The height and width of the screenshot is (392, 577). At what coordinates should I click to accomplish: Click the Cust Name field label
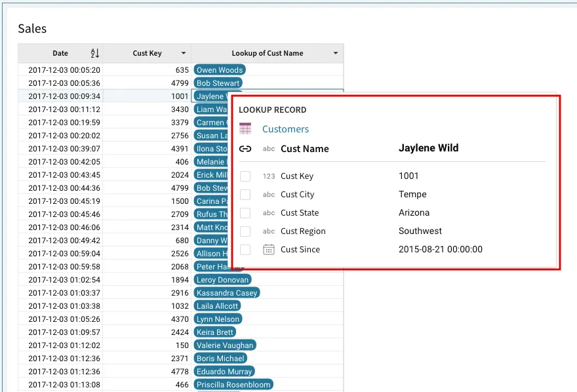click(x=305, y=149)
